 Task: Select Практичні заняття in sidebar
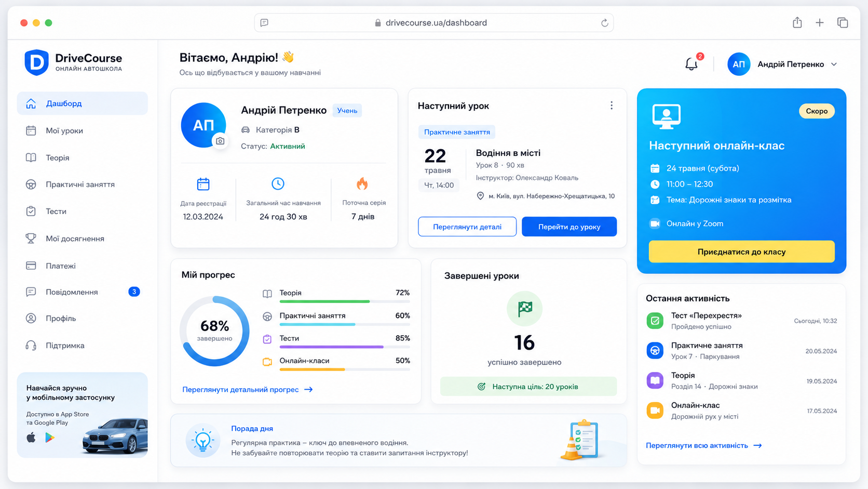[x=83, y=184]
